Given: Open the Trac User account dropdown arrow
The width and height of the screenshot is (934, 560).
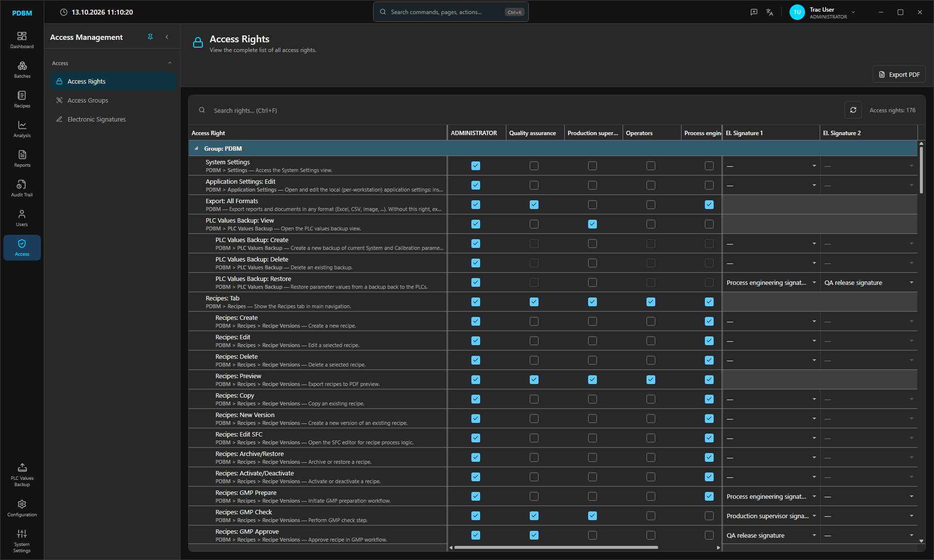Looking at the screenshot, I should point(853,12).
